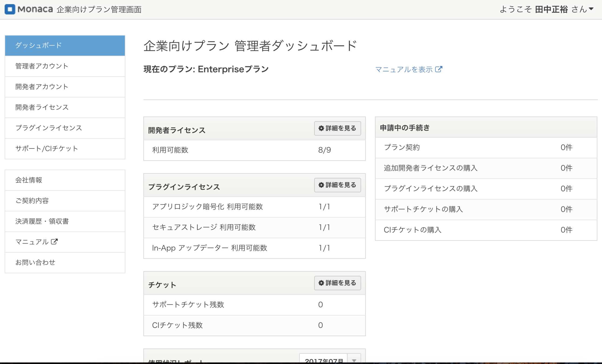Click gear icon in チケット panel
The image size is (602, 364).
[321, 283]
